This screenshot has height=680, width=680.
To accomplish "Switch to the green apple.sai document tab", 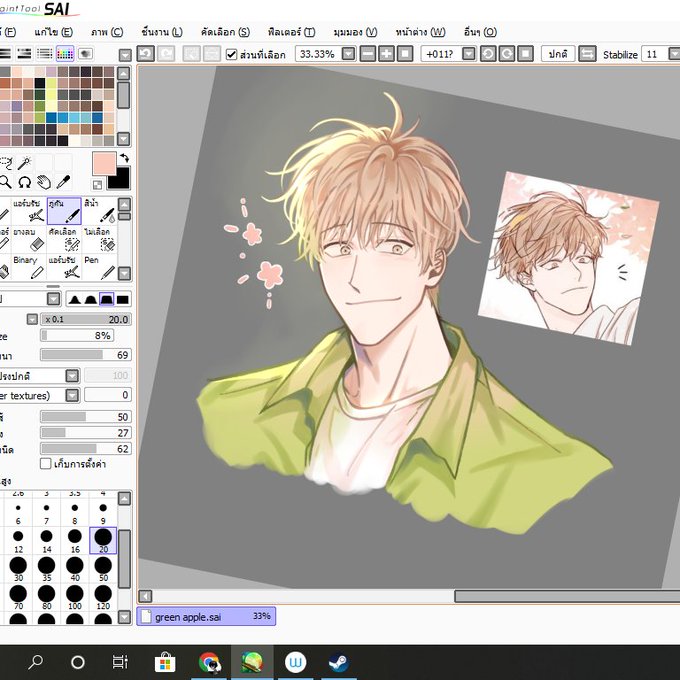I will 206,616.
